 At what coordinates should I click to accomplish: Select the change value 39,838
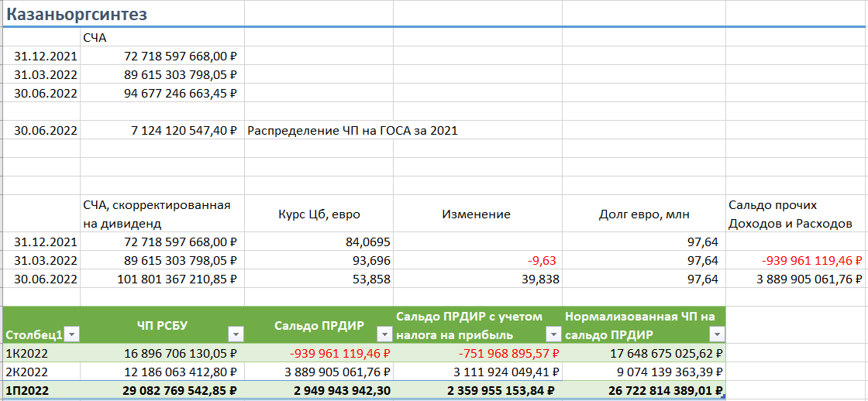coord(477,279)
